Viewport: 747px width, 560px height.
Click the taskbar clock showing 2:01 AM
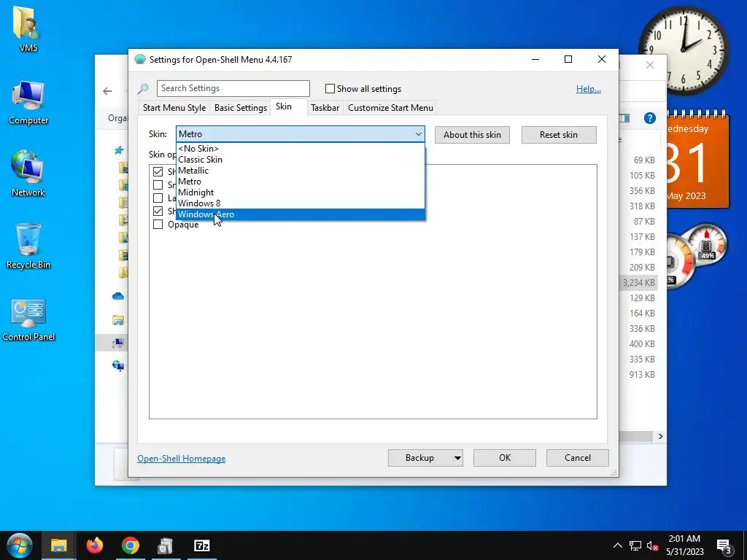pyautogui.click(x=684, y=545)
